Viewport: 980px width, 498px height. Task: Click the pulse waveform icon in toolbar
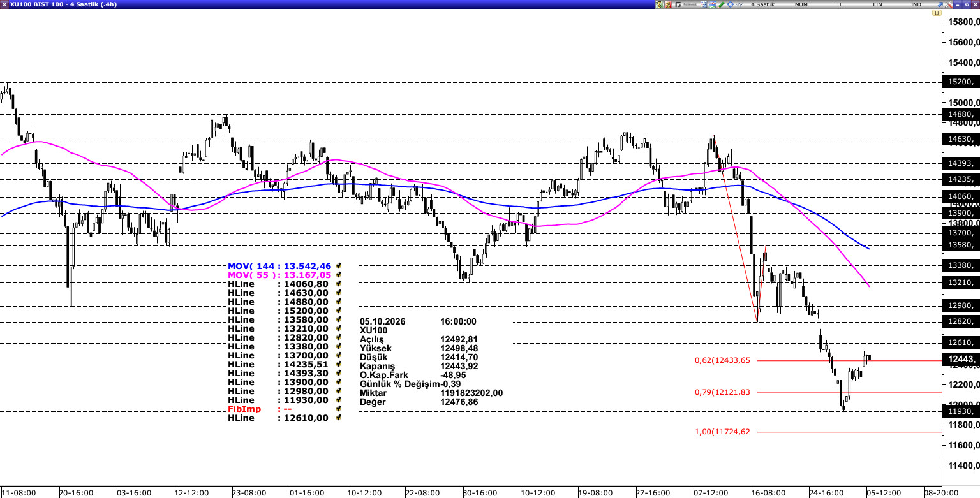(x=739, y=4)
